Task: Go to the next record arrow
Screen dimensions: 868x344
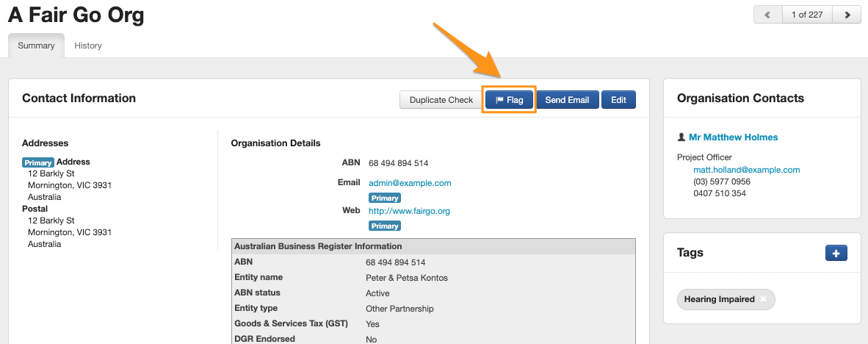Action: [847, 15]
